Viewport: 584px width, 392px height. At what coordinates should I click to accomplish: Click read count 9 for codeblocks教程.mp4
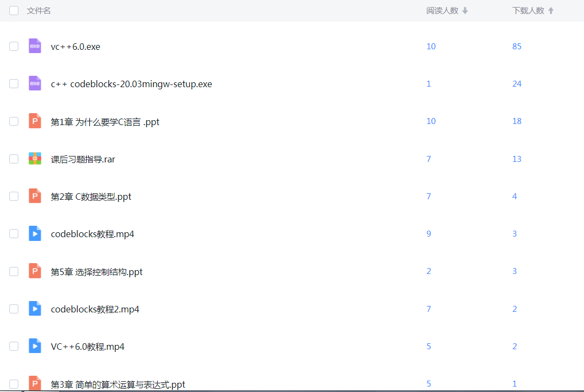coord(429,234)
